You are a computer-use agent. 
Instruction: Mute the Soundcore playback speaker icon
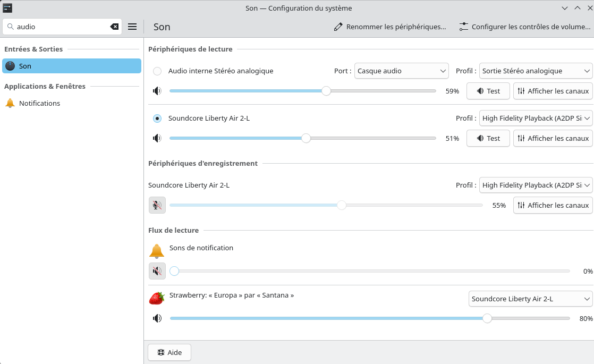[x=157, y=138]
